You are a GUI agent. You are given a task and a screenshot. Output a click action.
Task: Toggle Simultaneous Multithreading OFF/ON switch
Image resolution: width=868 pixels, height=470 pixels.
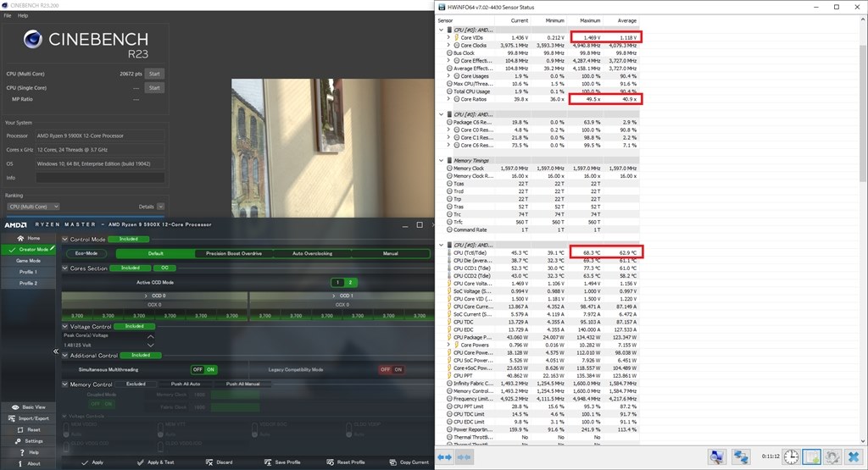click(x=204, y=369)
